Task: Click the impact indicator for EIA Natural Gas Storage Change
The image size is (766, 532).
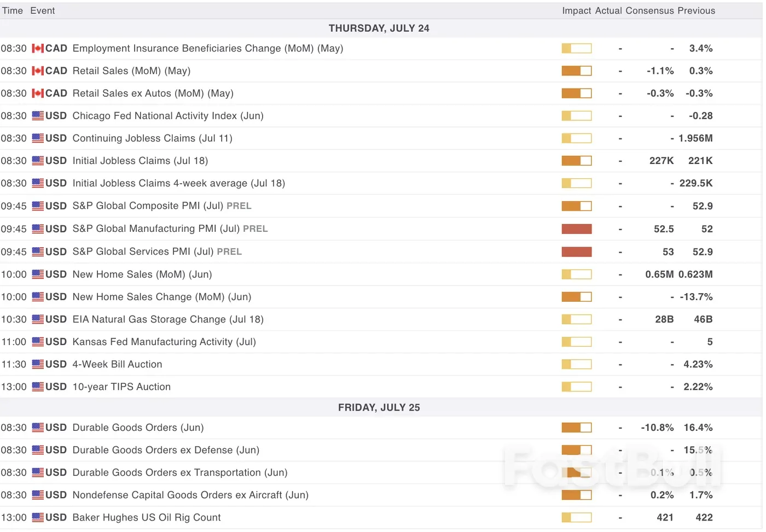Action: point(576,319)
